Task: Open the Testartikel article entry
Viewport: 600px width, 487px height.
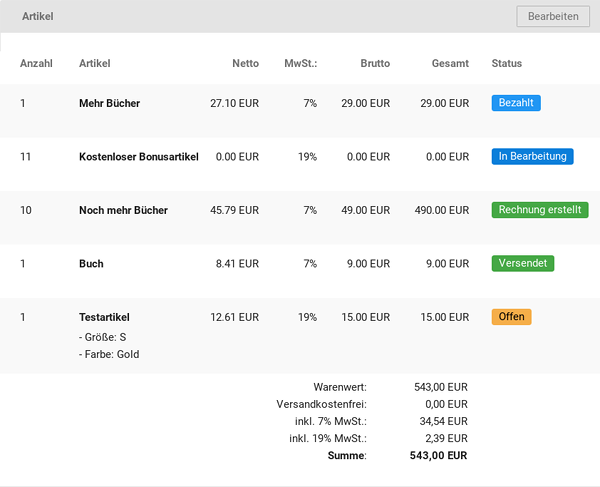Action: (104, 317)
